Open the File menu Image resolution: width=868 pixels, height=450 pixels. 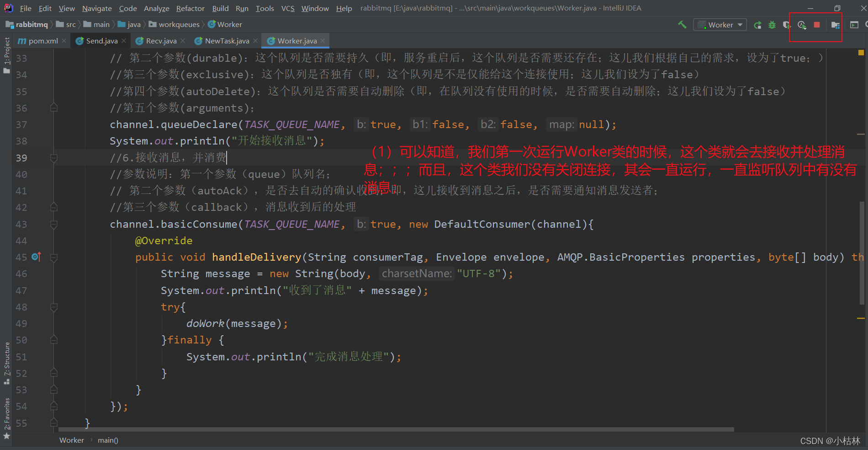26,8
